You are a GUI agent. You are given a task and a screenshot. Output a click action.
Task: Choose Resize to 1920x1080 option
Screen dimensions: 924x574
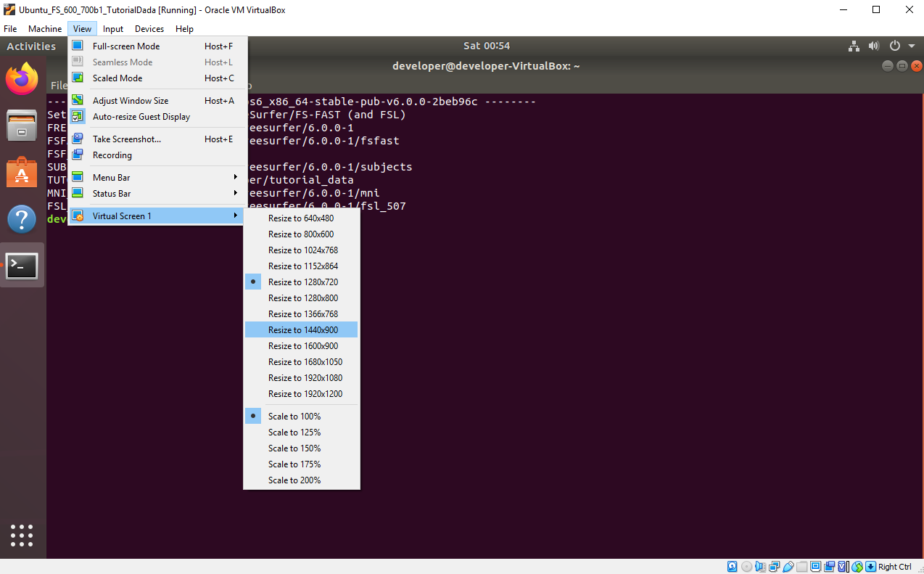(x=305, y=378)
